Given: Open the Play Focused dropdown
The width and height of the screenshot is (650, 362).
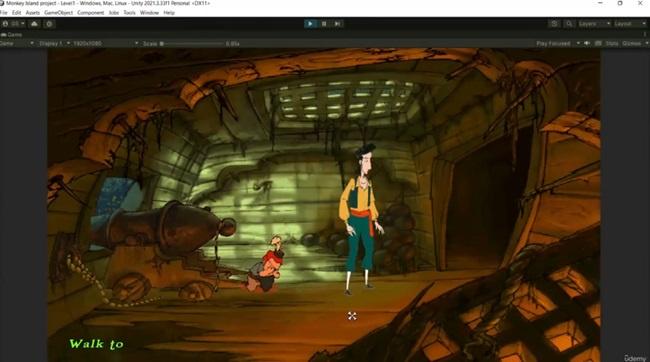Looking at the screenshot, I should [x=558, y=44].
